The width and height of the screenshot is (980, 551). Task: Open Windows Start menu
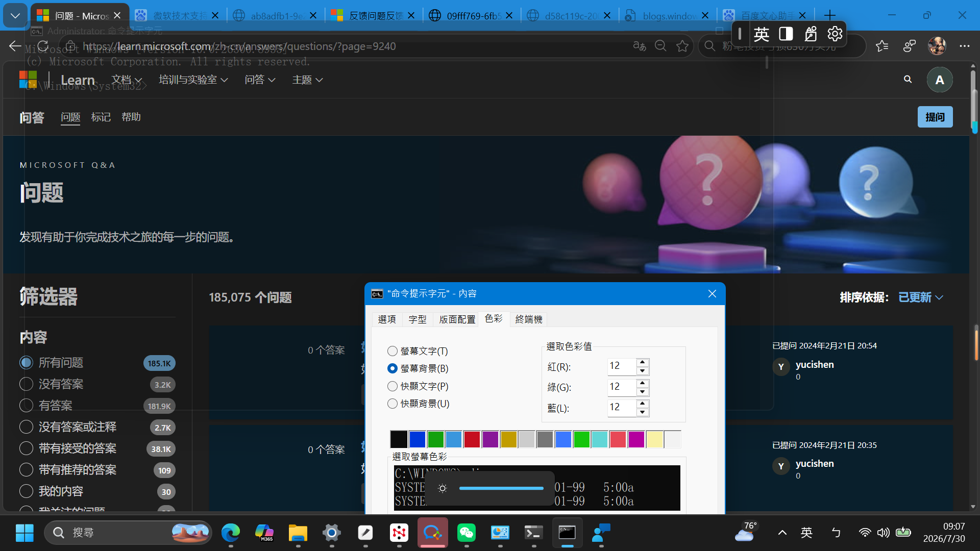click(24, 533)
